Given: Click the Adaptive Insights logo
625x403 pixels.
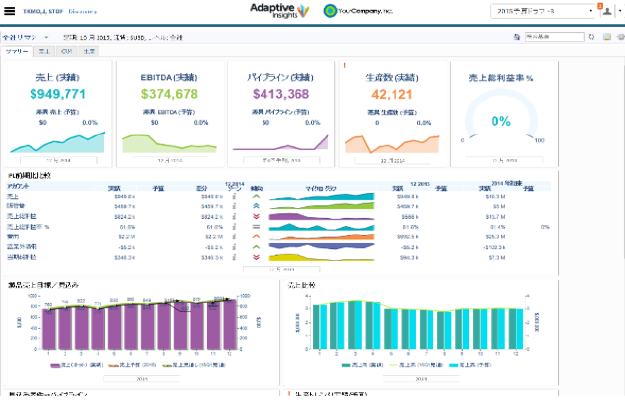Looking at the screenshot, I should (279, 11).
